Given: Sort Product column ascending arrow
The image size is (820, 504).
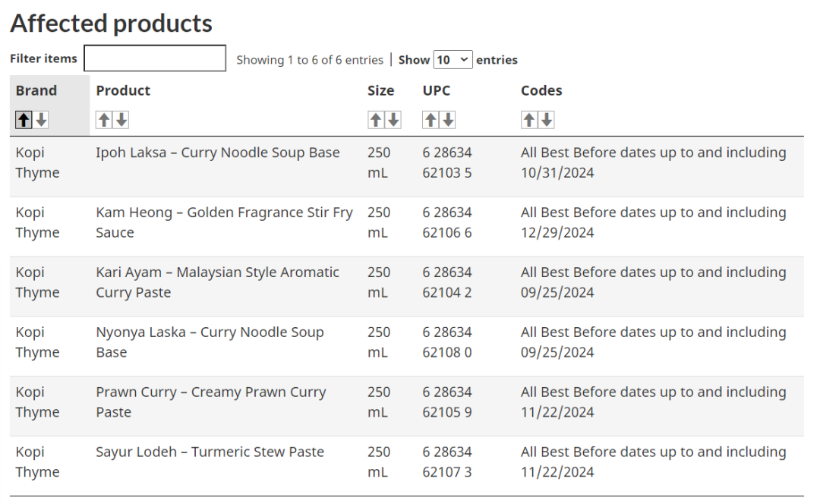Looking at the screenshot, I should pyautogui.click(x=104, y=120).
